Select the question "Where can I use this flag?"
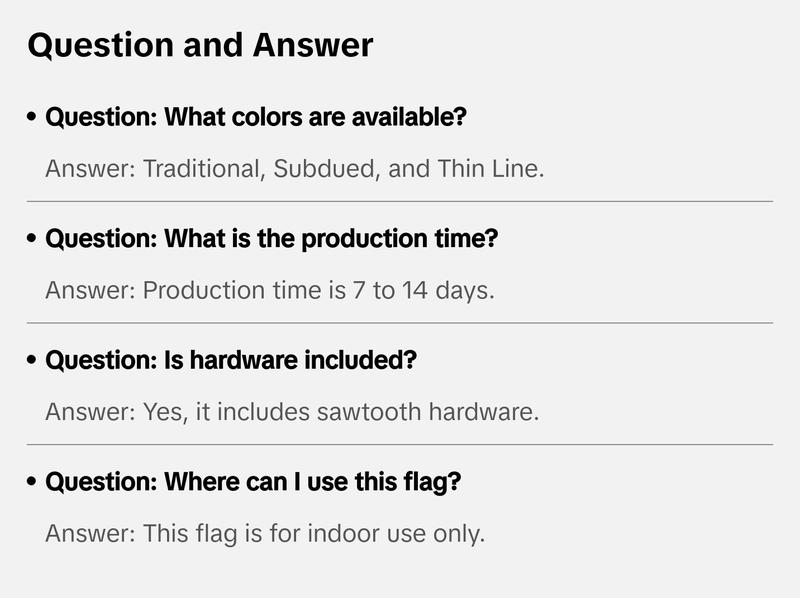The height and width of the screenshot is (598, 800). tap(253, 483)
